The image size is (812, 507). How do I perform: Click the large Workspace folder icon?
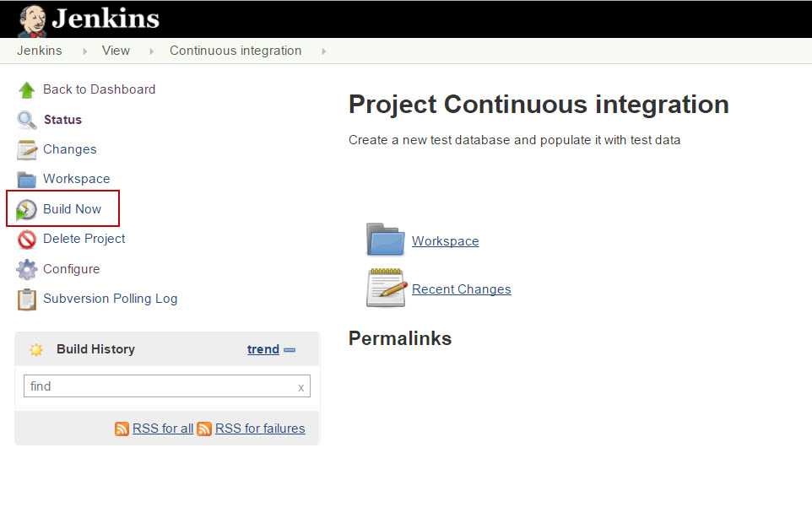pos(386,240)
